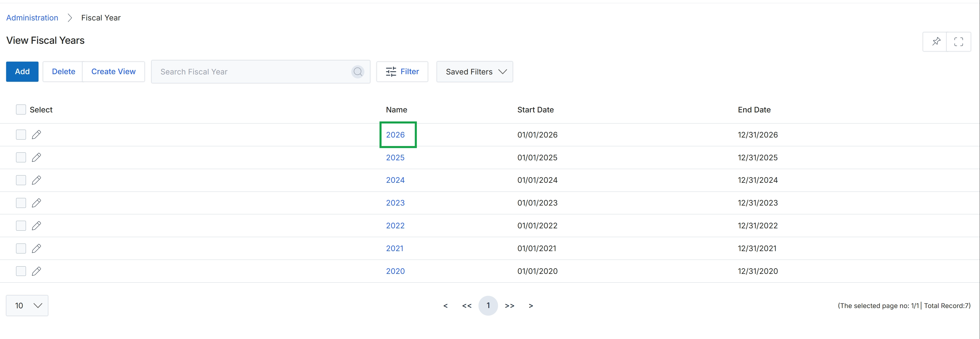Focus the Search Fiscal Year field
Viewport: 980px width, 339px height.
click(x=261, y=72)
